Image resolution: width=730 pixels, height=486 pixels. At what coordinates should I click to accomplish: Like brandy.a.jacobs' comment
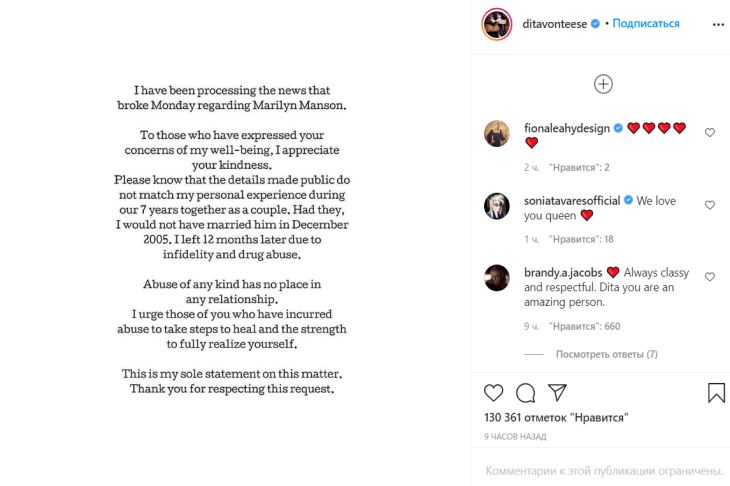pos(710,277)
